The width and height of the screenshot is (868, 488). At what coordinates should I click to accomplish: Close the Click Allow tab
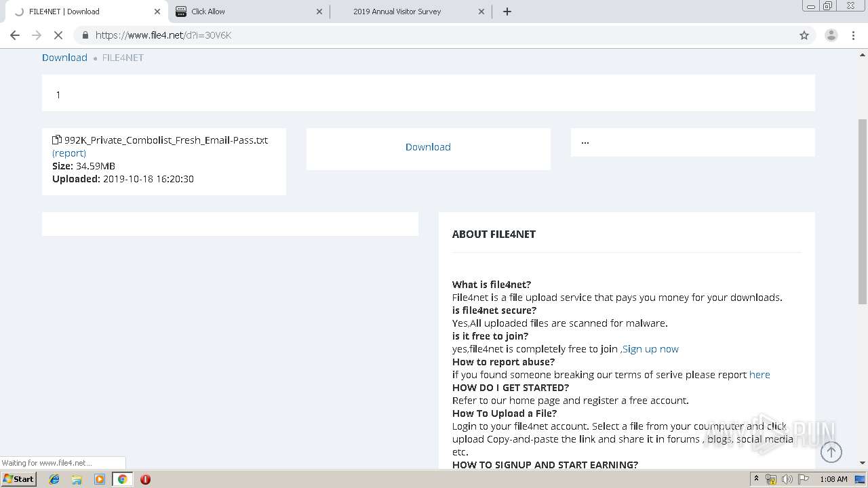pyautogui.click(x=320, y=12)
